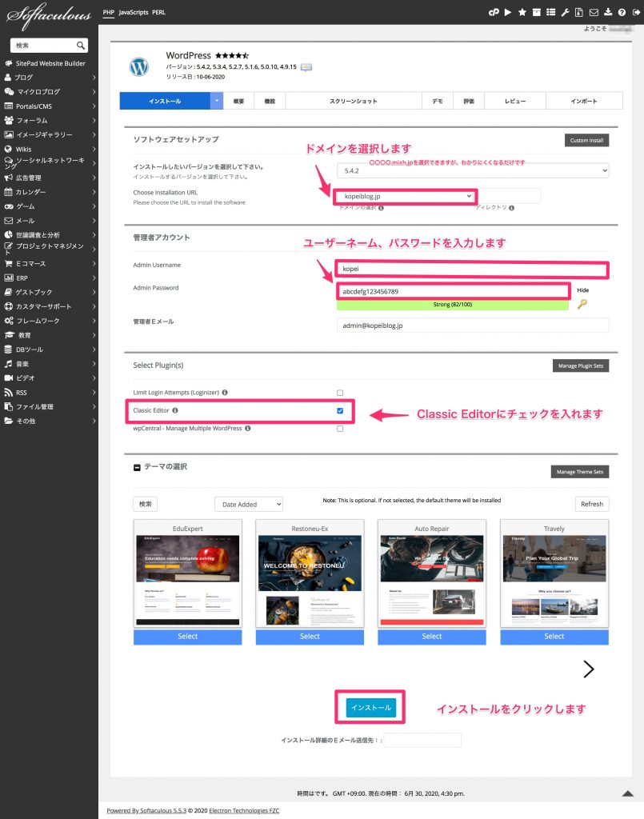Click the logout arrow icon

(x=635, y=12)
